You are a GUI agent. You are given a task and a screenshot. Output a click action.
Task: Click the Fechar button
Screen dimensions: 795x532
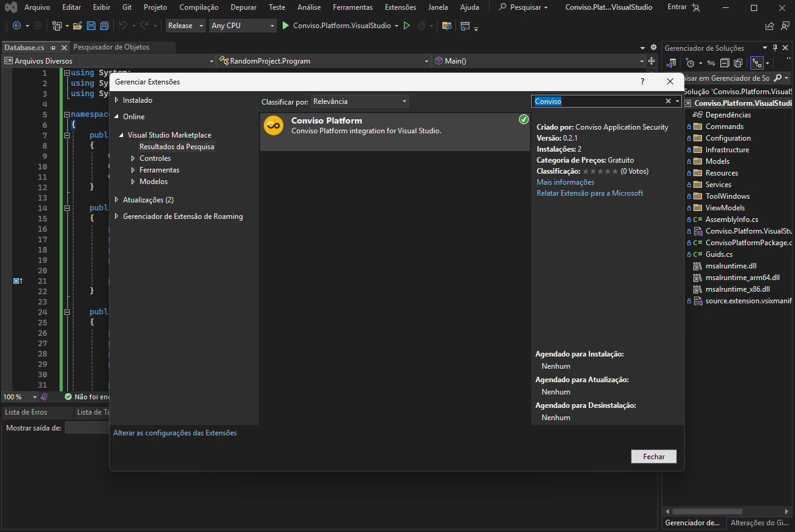(x=654, y=457)
